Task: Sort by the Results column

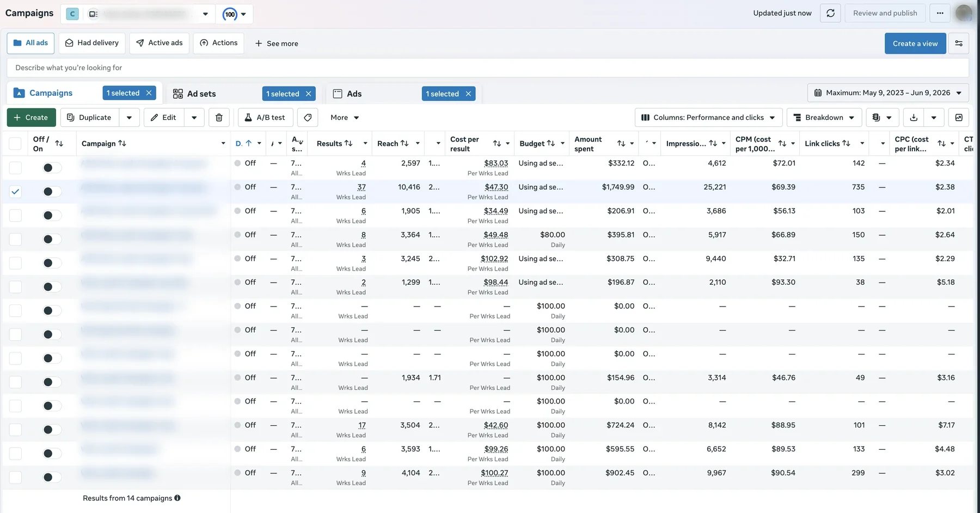Action: point(348,143)
